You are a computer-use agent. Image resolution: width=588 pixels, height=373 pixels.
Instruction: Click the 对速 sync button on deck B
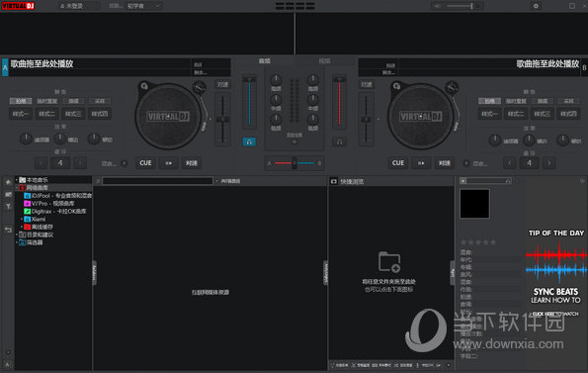pyautogui.click(x=445, y=163)
